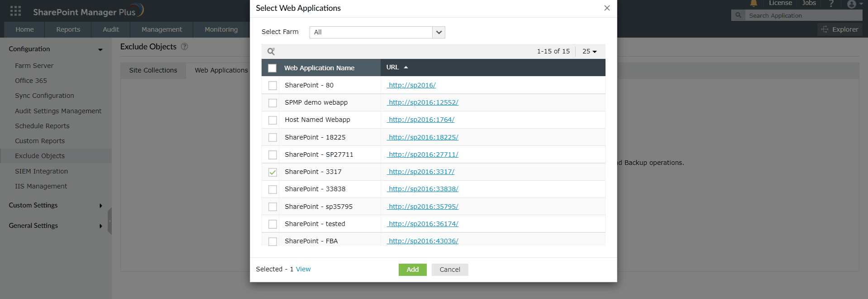Check the SharePoint - tested checkbox
Image resolution: width=868 pixels, height=299 pixels.
coord(272,224)
